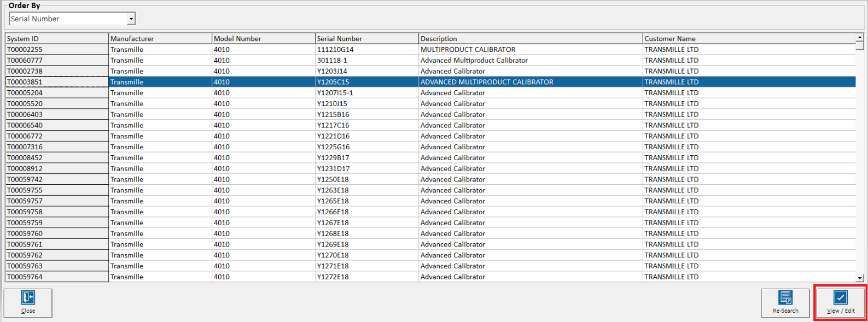868x322 pixels.
Task: Click serial number Y1203J14
Action: [x=332, y=71]
